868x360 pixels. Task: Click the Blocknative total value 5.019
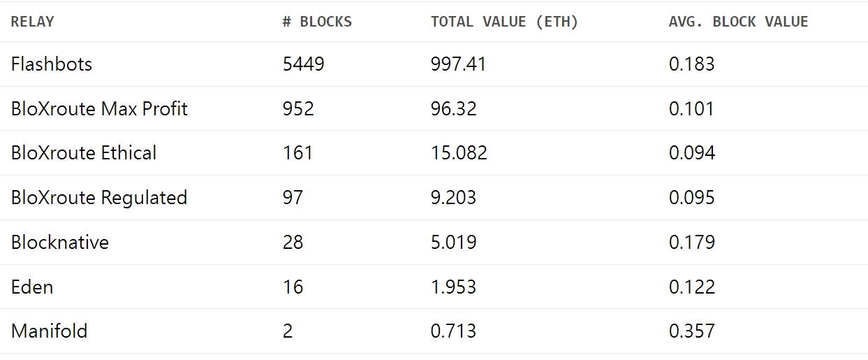453,243
